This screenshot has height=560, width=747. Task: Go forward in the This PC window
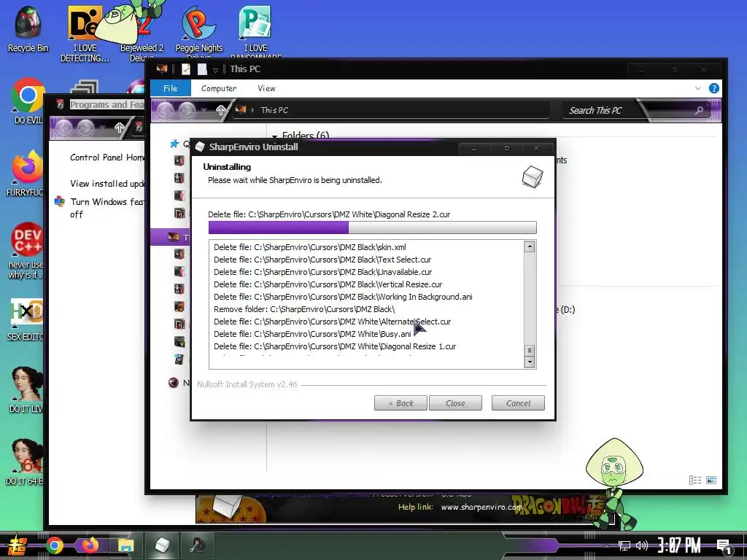[x=187, y=111]
